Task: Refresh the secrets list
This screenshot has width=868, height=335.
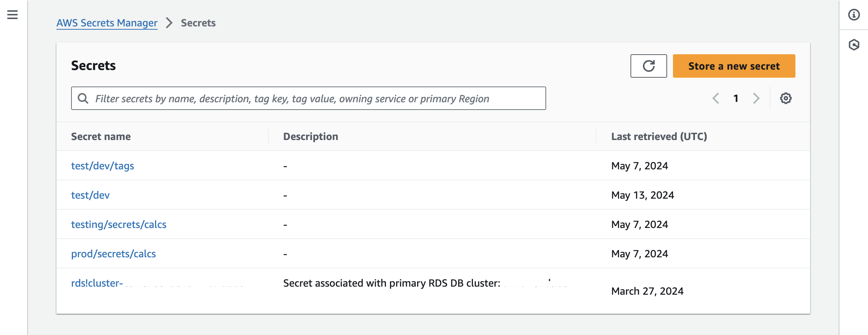Action: 648,66
